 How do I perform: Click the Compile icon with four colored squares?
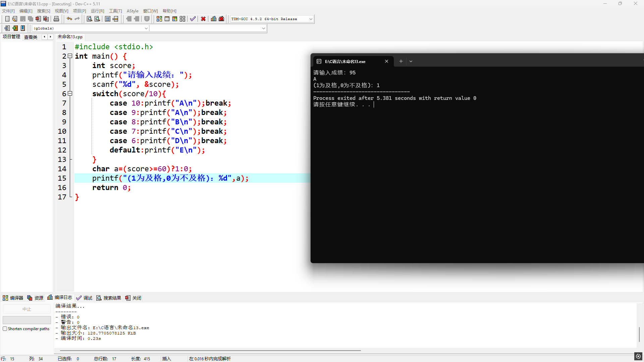[x=159, y=19]
